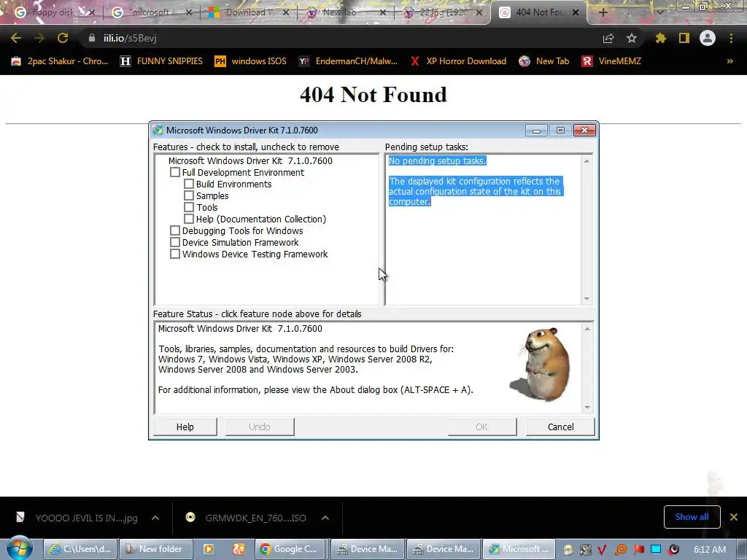
Task: Check the Device Simulation Framework checkbox
Action: [x=175, y=242]
